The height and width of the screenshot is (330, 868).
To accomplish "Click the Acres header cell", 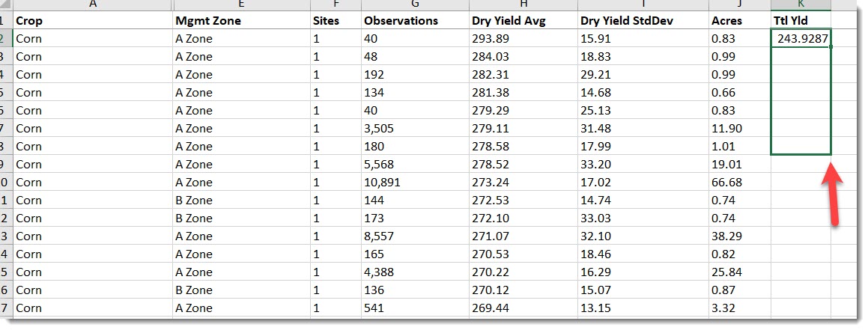I will pos(738,20).
